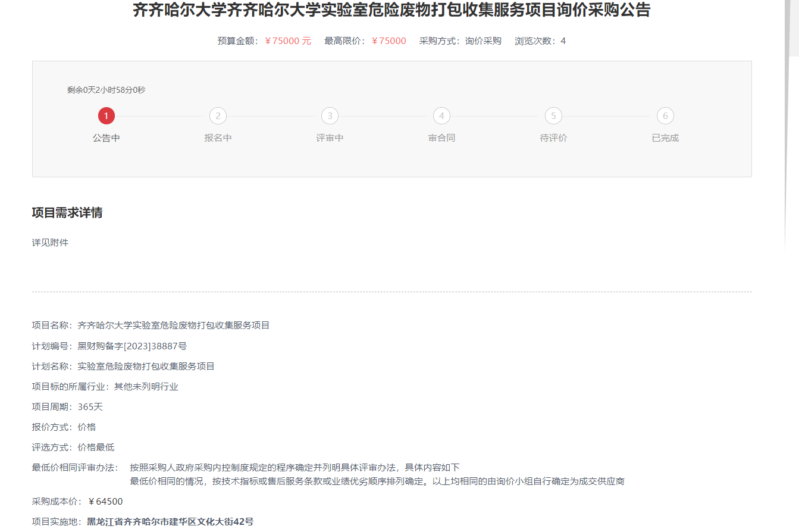799x532 pixels.
Task: Select the step 3 circle in the progress bar
Action: pyautogui.click(x=330, y=116)
